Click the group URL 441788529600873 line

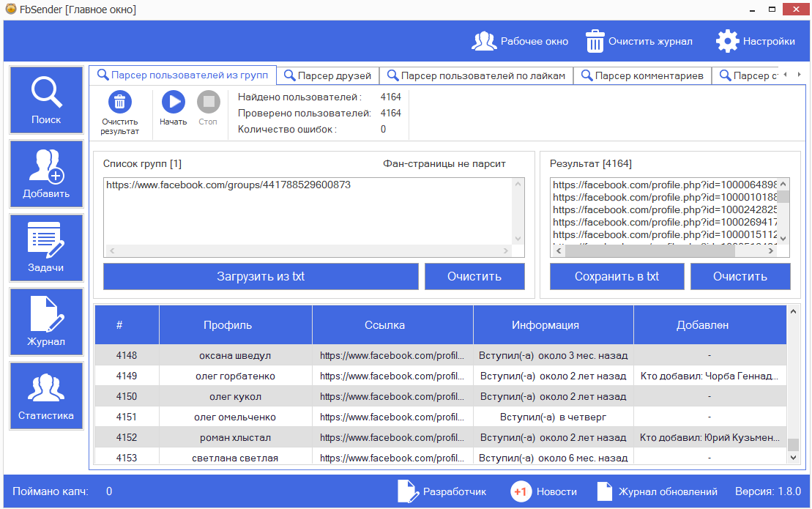coord(228,185)
